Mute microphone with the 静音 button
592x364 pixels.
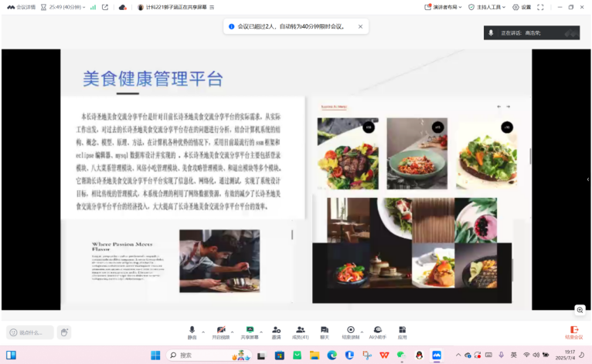click(x=192, y=332)
